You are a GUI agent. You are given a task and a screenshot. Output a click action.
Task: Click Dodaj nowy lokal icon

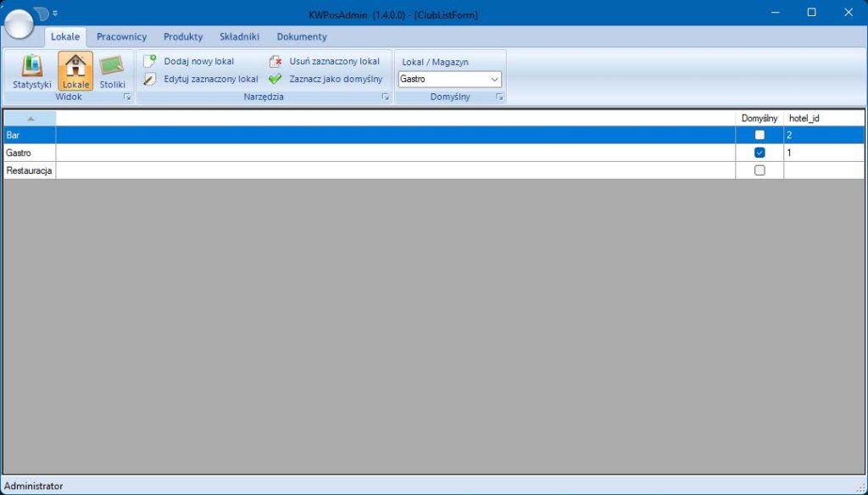click(x=149, y=61)
